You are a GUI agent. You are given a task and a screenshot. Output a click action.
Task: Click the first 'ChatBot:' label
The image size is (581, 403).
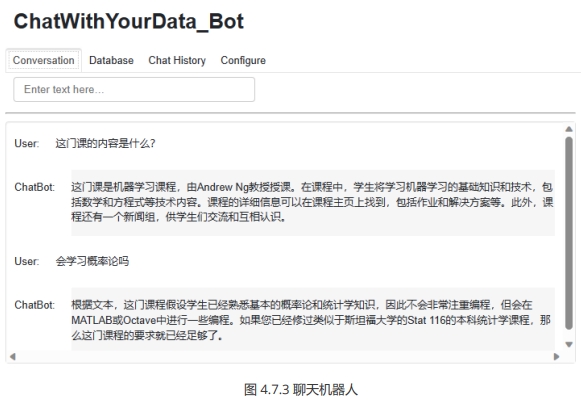(34, 187)
